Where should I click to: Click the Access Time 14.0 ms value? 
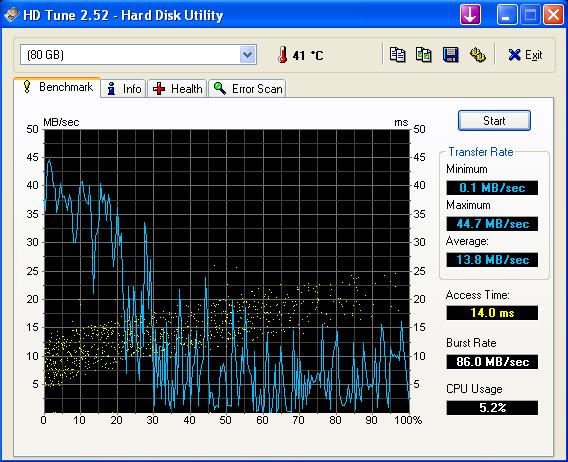[x=492, y=312]
